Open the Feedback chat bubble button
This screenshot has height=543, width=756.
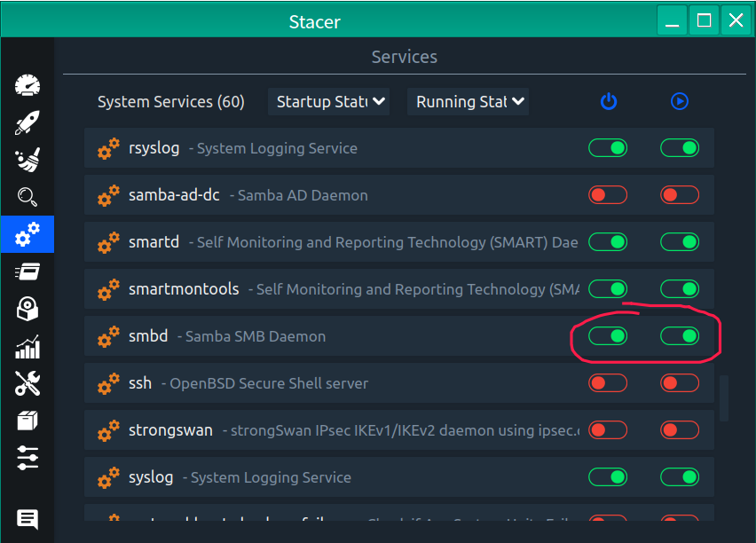(28, 519)
